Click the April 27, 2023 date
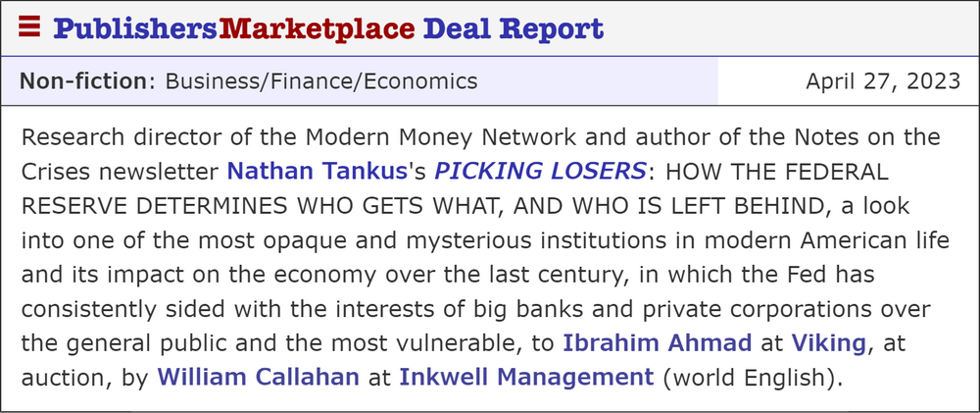 pyautogui.click(x=883, y=81)
